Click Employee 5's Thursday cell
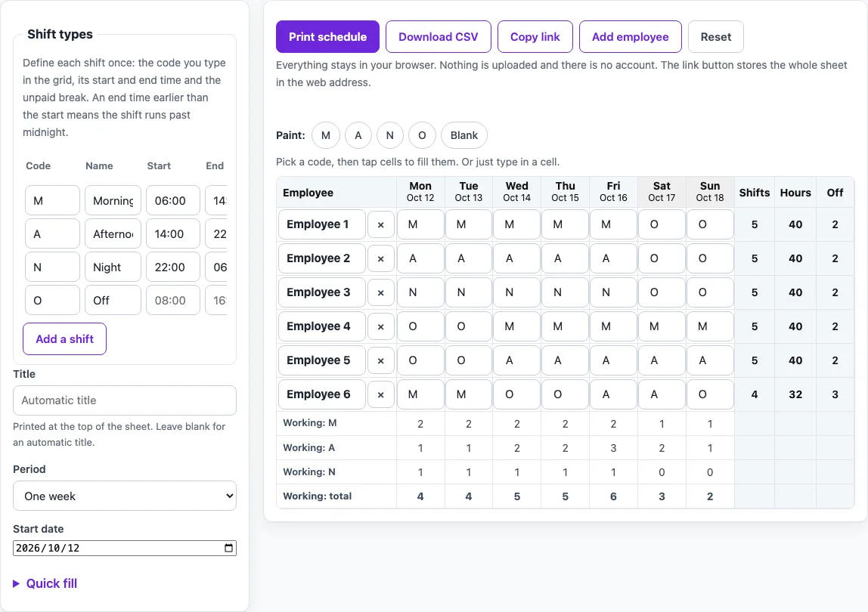The height and width of the screenshot is (612, 868). click(566, 361)
